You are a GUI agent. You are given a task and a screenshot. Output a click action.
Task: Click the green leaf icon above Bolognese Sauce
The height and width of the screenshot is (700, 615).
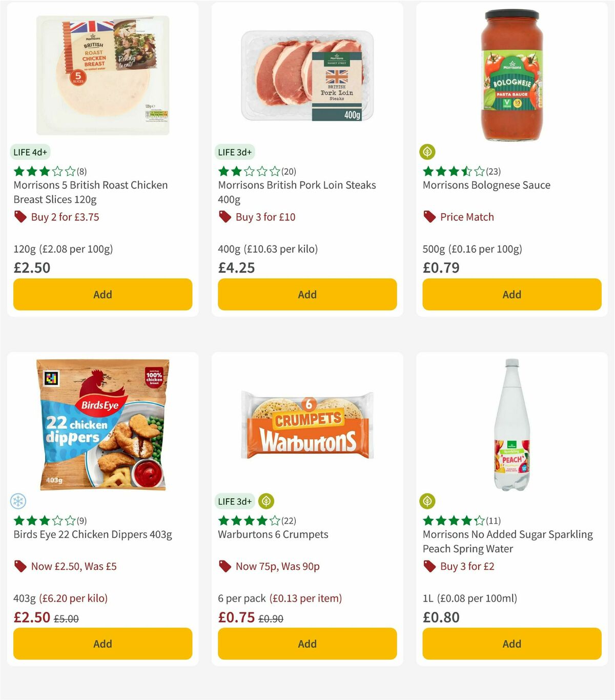point(428,152)
